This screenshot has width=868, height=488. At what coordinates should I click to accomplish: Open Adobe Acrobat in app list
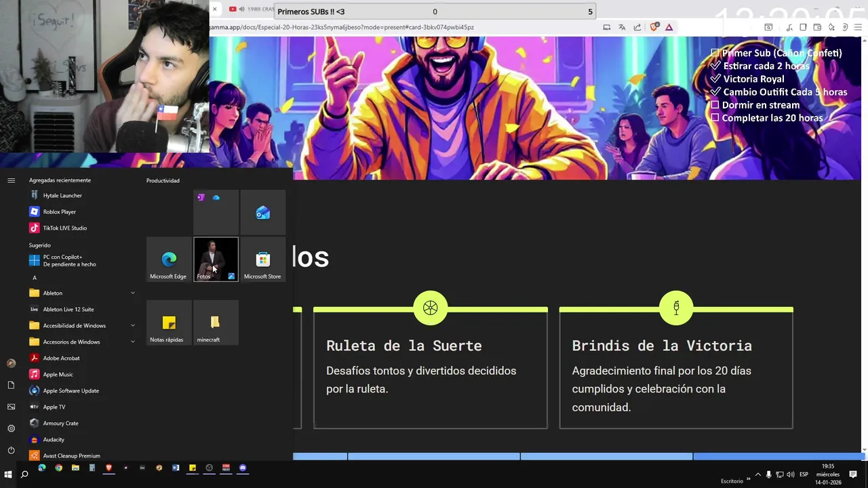click(x=81, y=358)
